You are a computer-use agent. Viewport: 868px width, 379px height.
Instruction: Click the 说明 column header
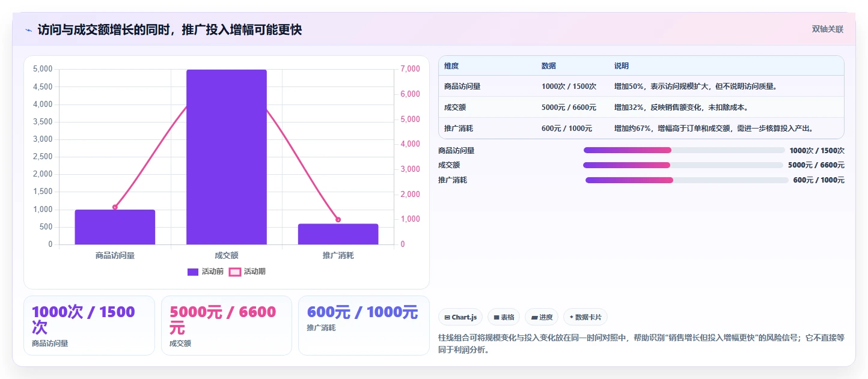coord(622,66)
